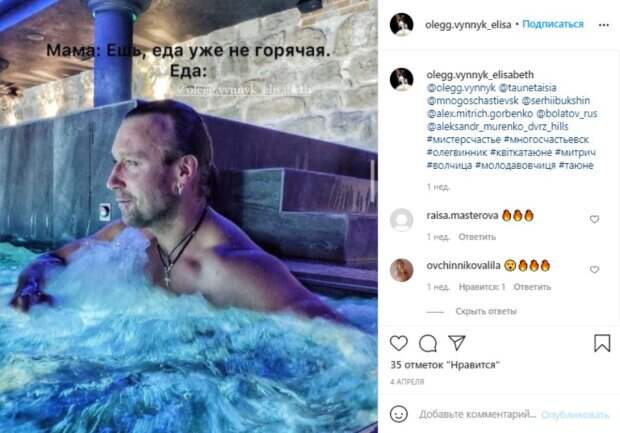Open the three-dot more options menu
This screenshot has width=620, height=433.
603,25
